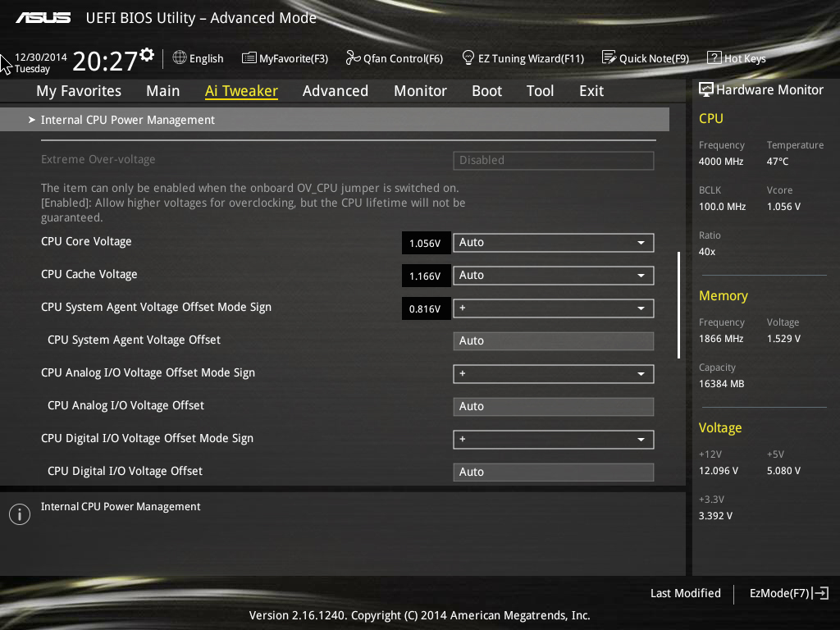Click the gear icon beside the clock

[147, 55]
